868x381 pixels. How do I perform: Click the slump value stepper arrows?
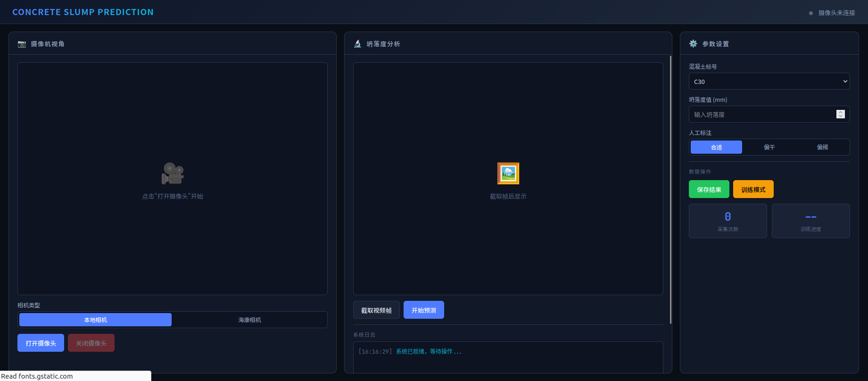[x=841, y=114]
